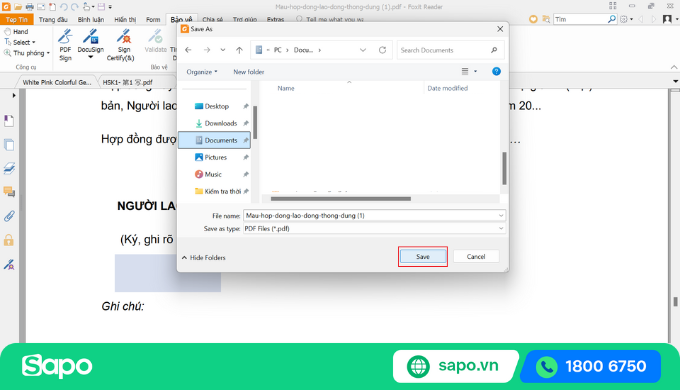This screenshot has width=680, height=390.
Task: Expand the left navigation panel arrow
Action: point(14,95)
